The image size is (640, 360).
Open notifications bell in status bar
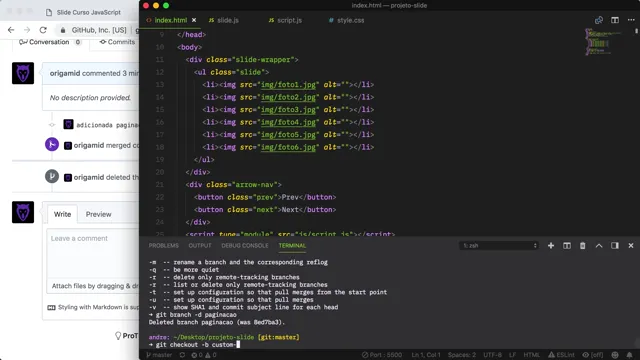(629, 355)
